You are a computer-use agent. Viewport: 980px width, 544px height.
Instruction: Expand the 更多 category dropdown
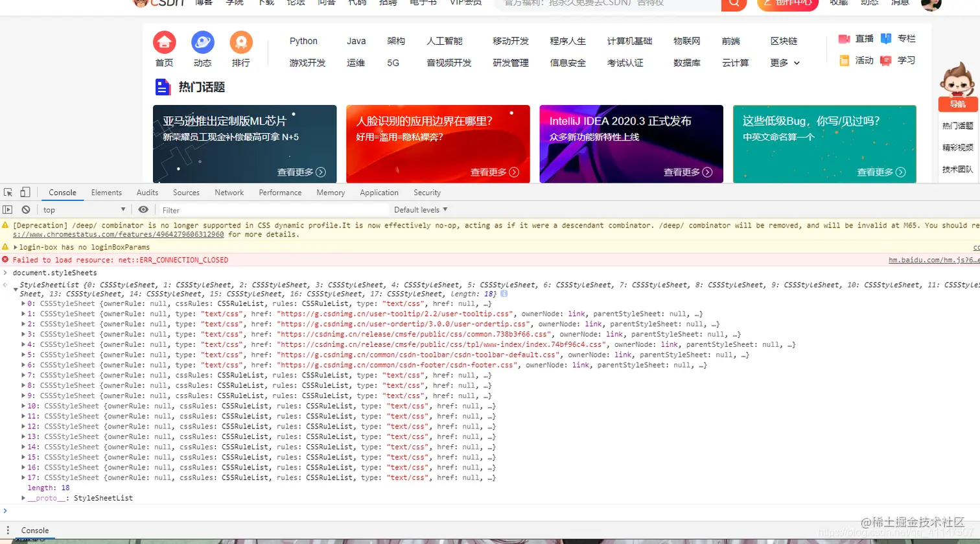[785, 63]
